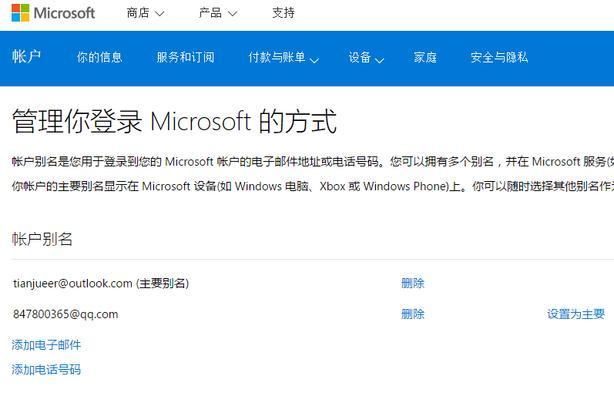Click the Microsoft four-color logo icon
This screenshot has height=400, width=614.
pyautogui.click(x=20, y=13)
